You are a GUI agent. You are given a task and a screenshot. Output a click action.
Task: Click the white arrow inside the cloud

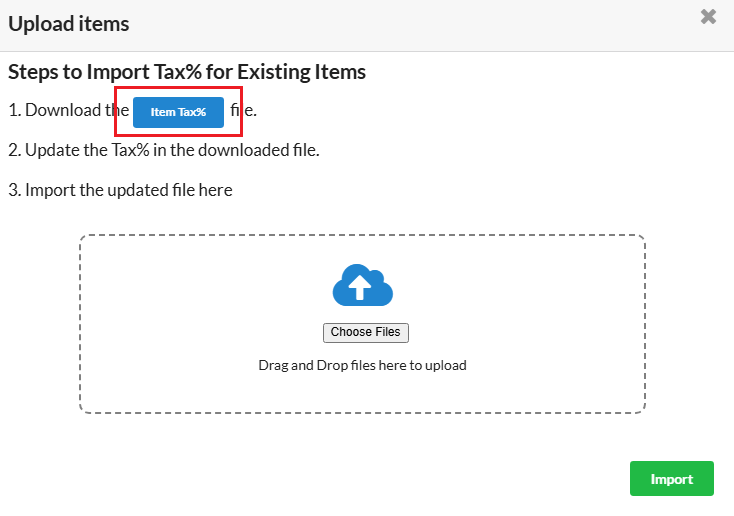[360, 288]
